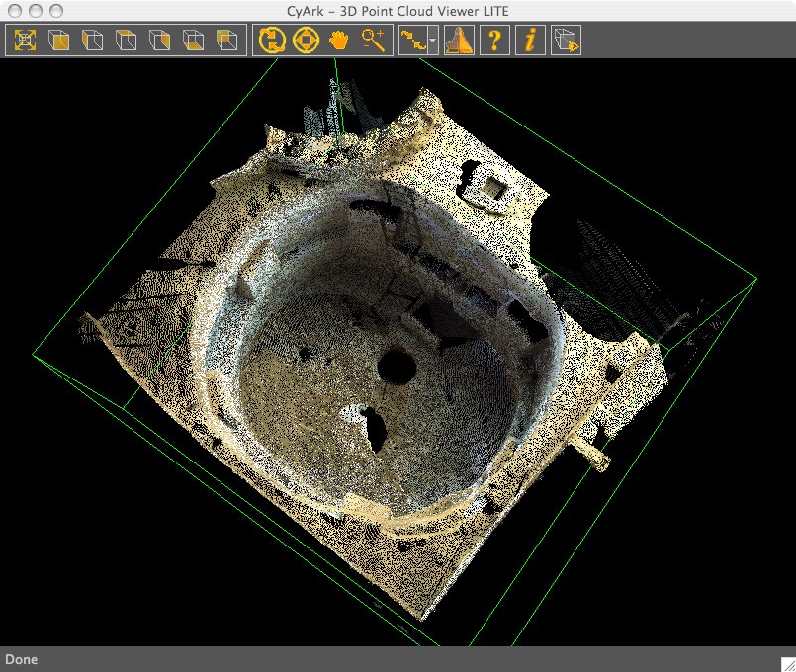Image resolution: width=796 pixels, height=672 pixels.
Task: Click the dark circular hole in the point cloud
Action: tap(397, 368)
